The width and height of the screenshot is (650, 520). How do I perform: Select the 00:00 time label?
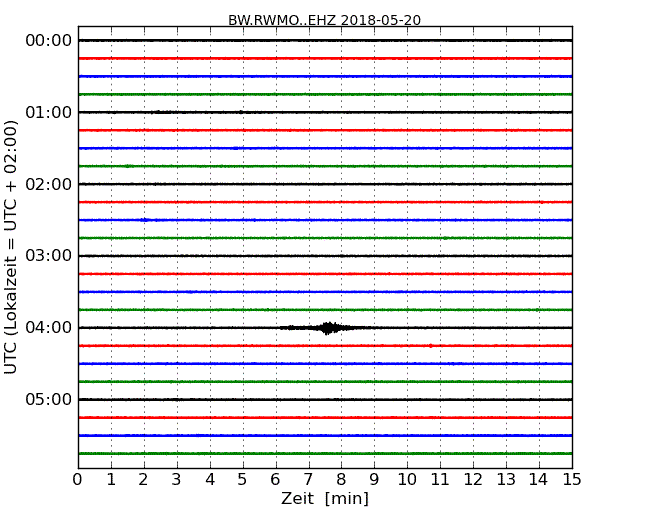pos(49,41)
